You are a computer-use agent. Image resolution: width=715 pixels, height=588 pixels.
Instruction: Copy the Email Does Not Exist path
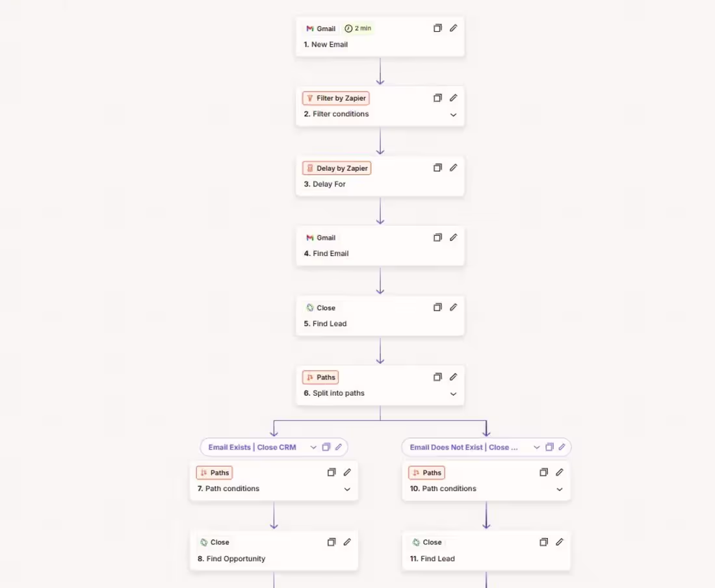(x=549, y=447)
